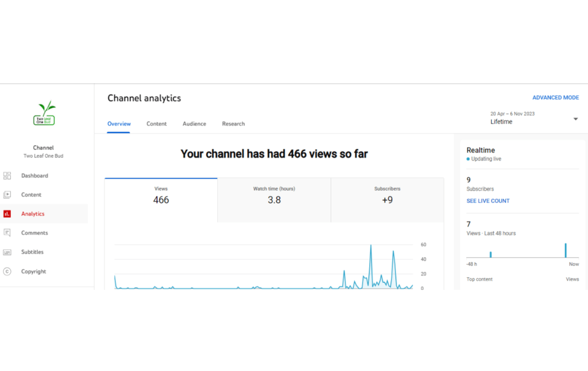Image resolution: width=588 pixels, height=371 pixels.
Task: Select the Views 466 metric card
Action: click(161, 200)
